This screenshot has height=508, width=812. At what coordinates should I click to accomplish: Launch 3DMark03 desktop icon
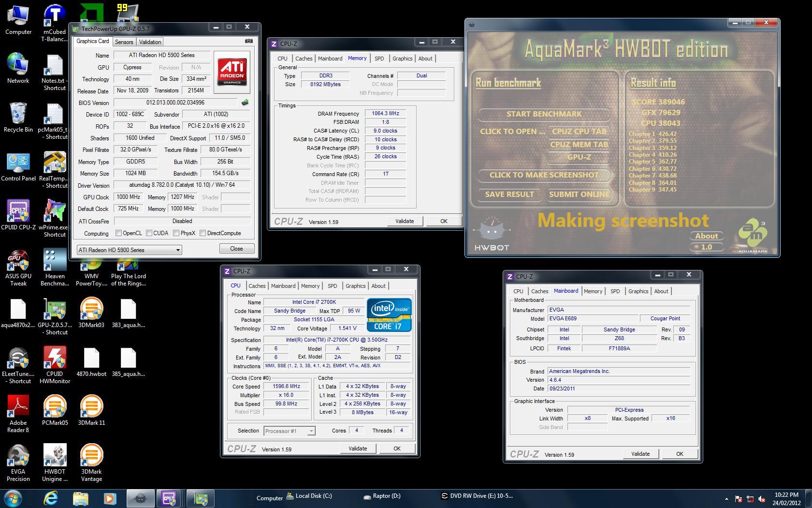(x=91, y=313)
